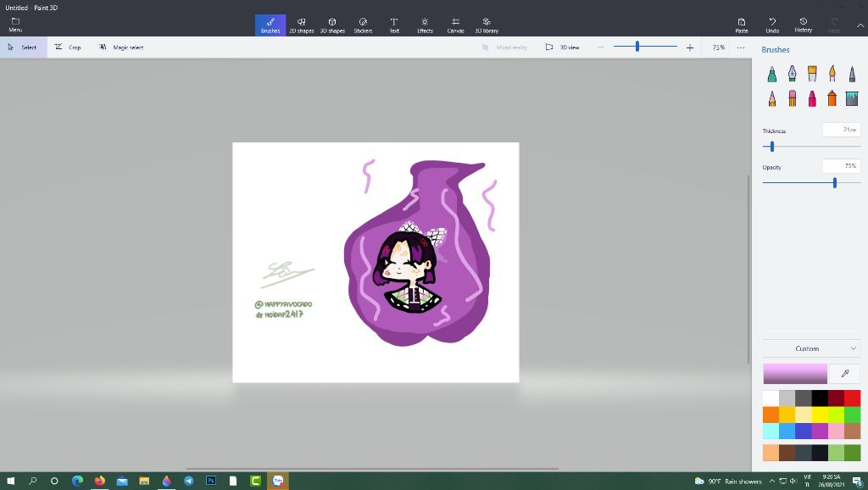Switch to the 2D shapes tab
The width and height of the screenshot is (868, 490).
301,25
